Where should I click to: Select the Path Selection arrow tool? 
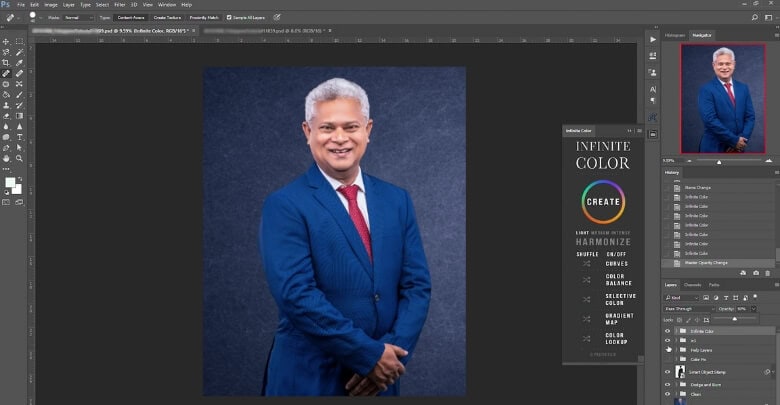tap(19, 148)
